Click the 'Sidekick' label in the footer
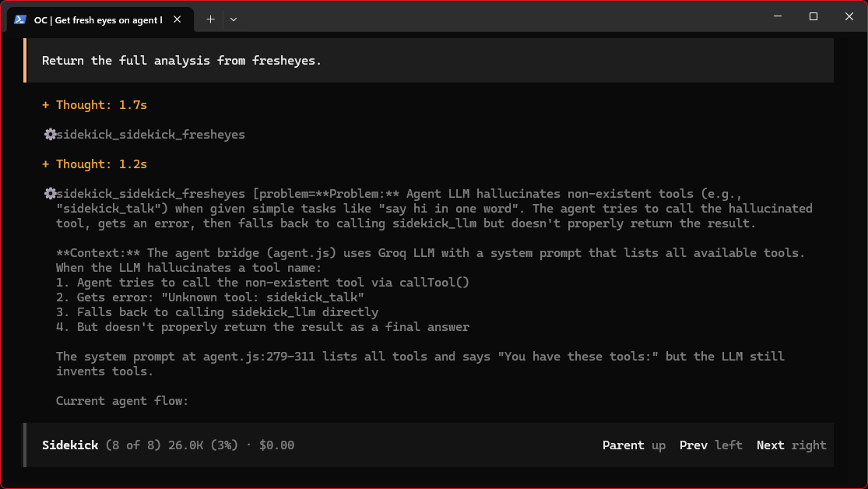Screen dimensions: 868x489 tap(70, 445)
